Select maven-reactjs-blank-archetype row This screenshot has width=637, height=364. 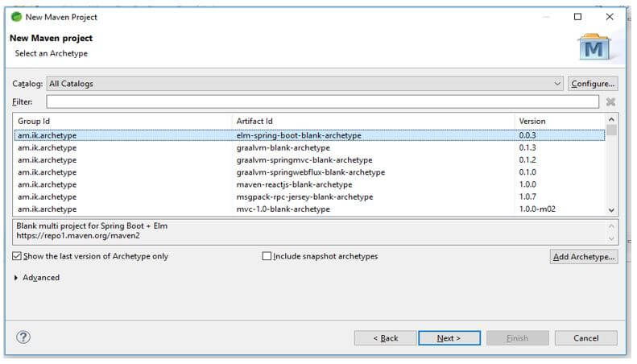click(x=309, y=184)
